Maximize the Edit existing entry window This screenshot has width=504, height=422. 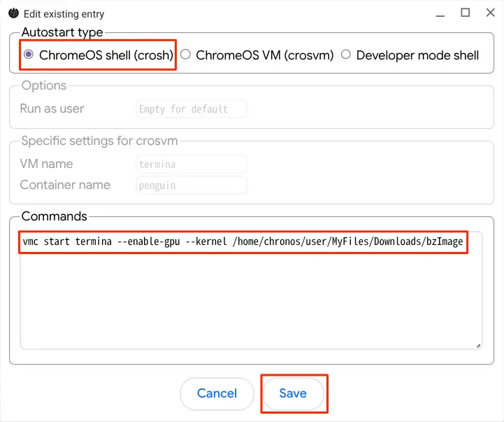(465, 13)
